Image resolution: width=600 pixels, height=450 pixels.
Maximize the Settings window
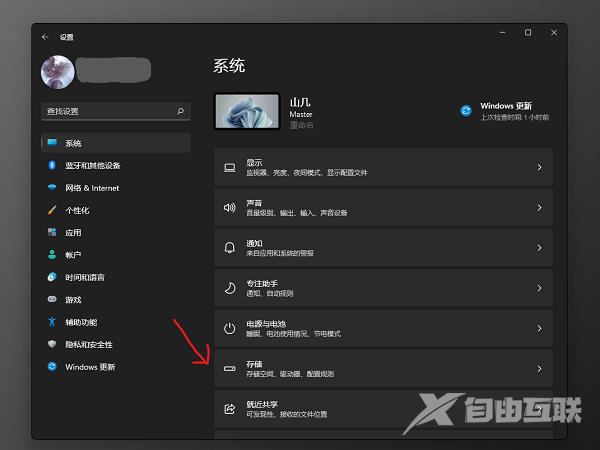coord(528,33)
